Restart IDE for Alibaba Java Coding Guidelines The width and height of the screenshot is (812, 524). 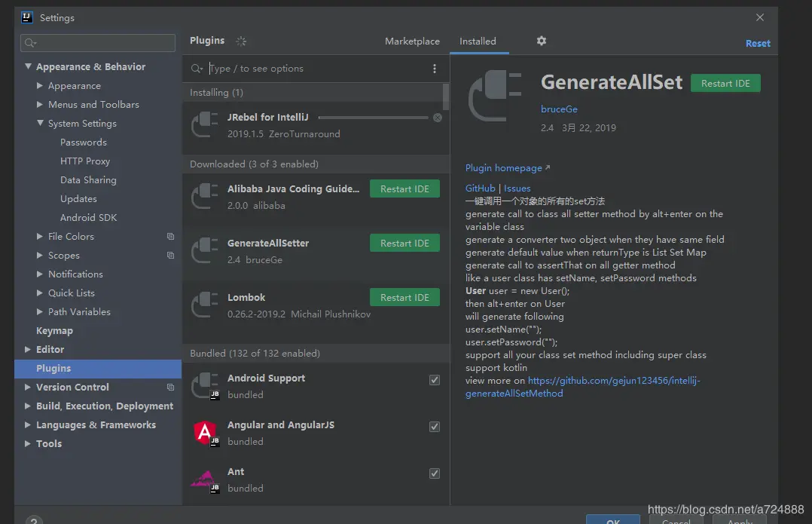[404, 188]
